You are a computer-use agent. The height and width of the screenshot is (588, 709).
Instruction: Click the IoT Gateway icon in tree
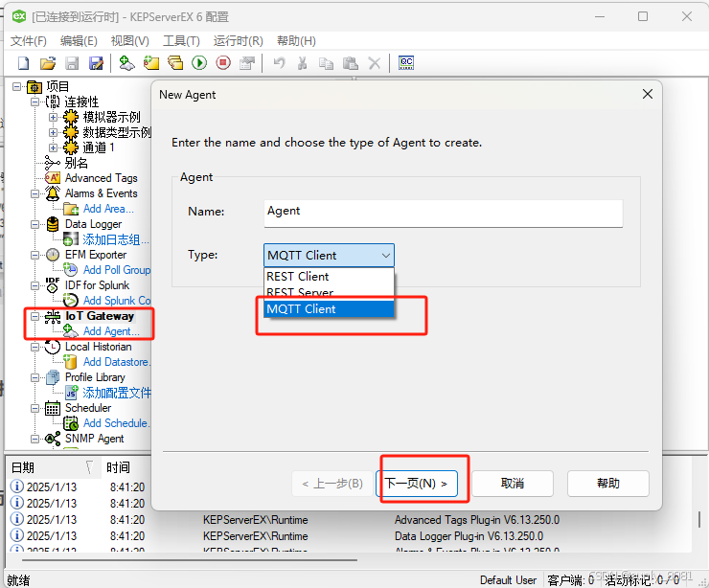coord(53,316)
